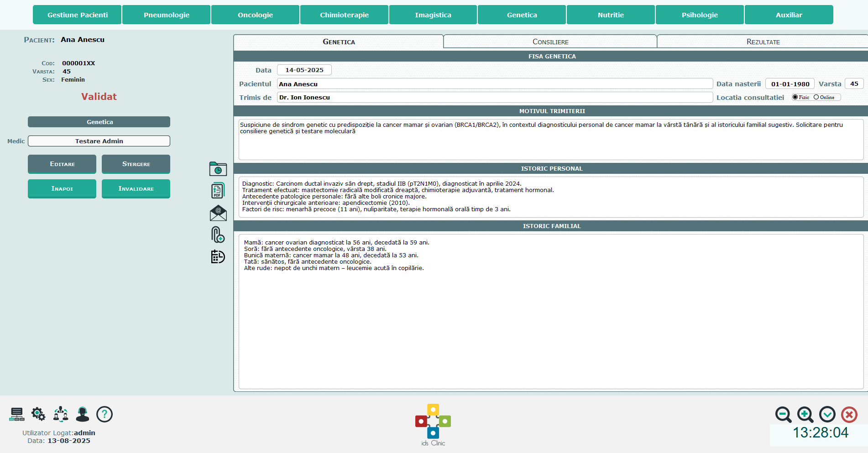Zoom in with the plus magnifier

point(805,414)
